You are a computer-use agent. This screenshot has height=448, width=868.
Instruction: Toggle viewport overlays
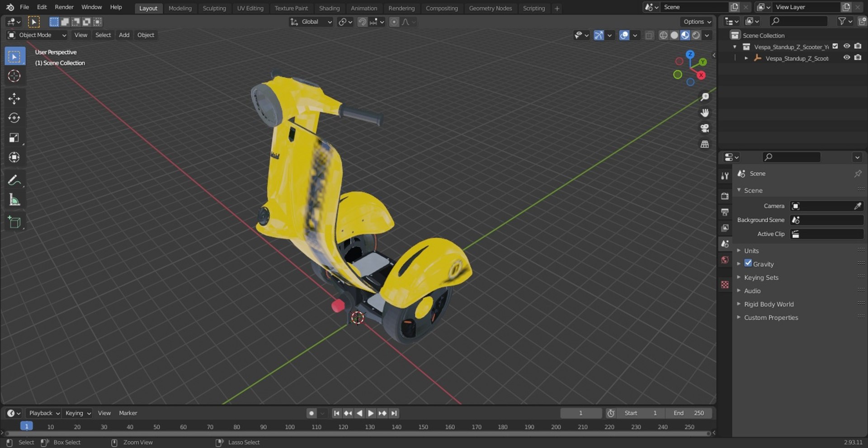(x=624, y=35)
